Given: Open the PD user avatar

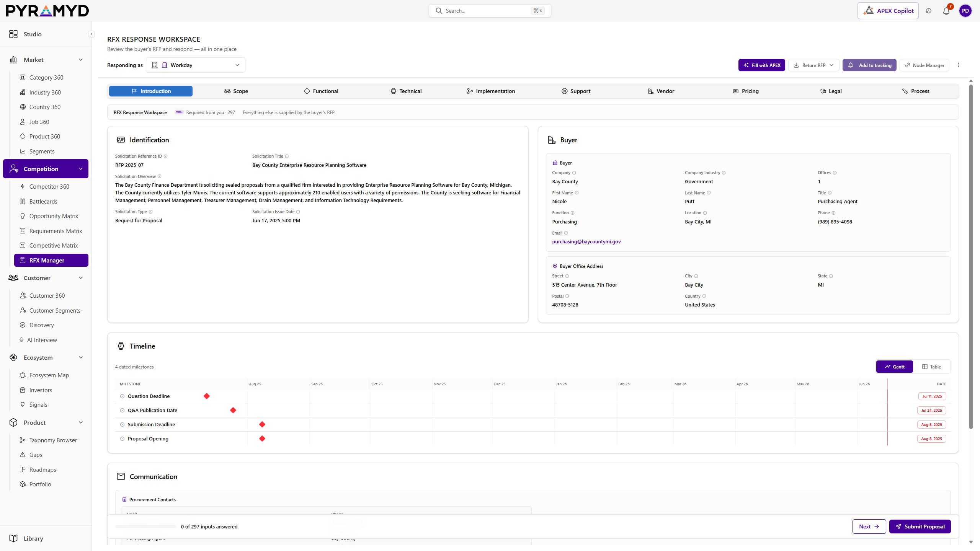Looking at the screenshot, I should [965, 11].
